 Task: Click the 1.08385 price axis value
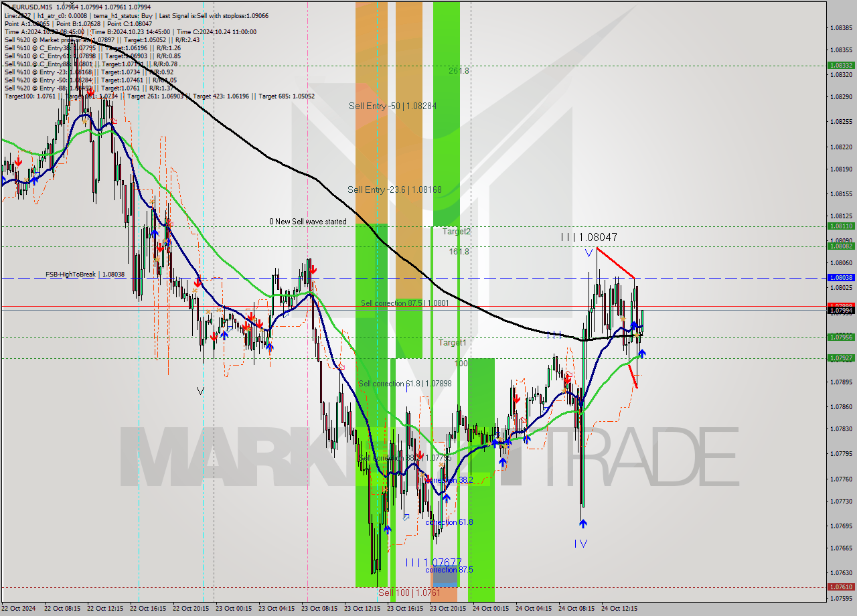841,28
